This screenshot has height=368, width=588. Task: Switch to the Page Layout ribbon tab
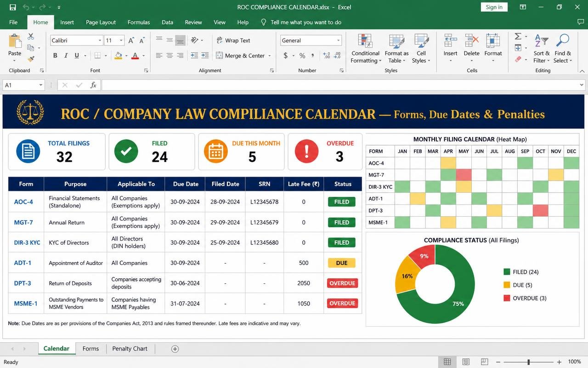click(101, 22)
